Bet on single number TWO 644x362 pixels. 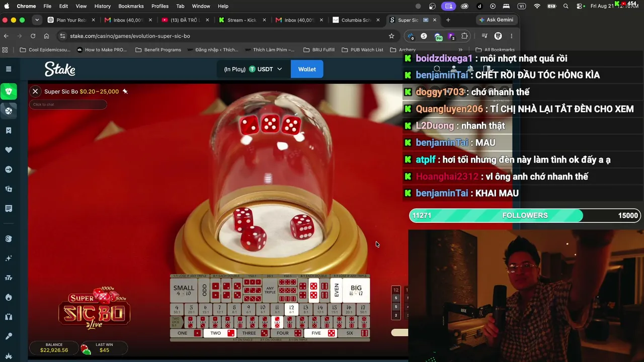pyautogui.click(x=220, y=333)
